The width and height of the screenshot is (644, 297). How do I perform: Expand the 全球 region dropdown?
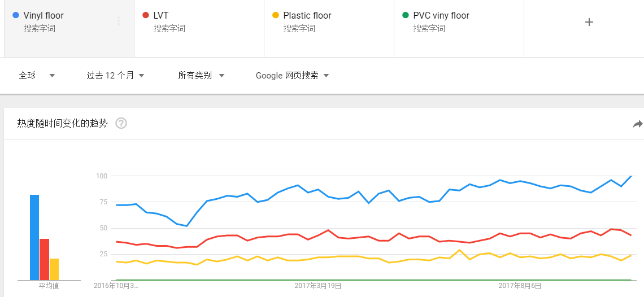pyautogui.click(x=37, y=76)
